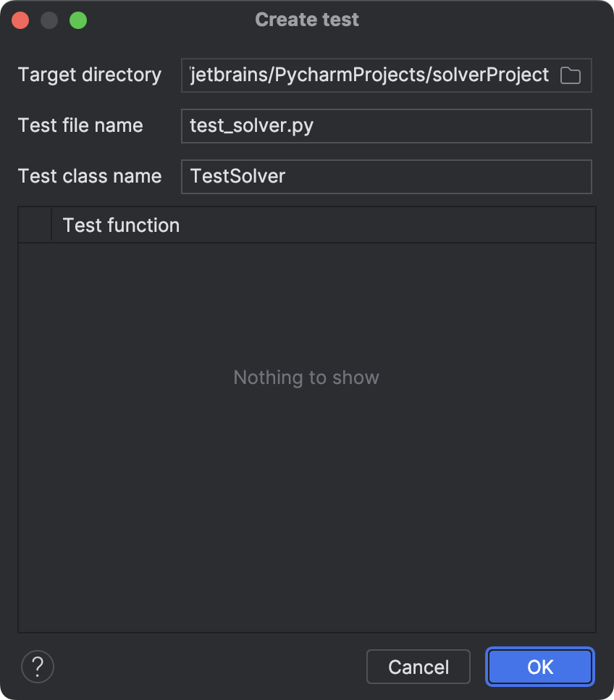
Task: Click the Create test title bar
Action: click(x=306, y=20)
